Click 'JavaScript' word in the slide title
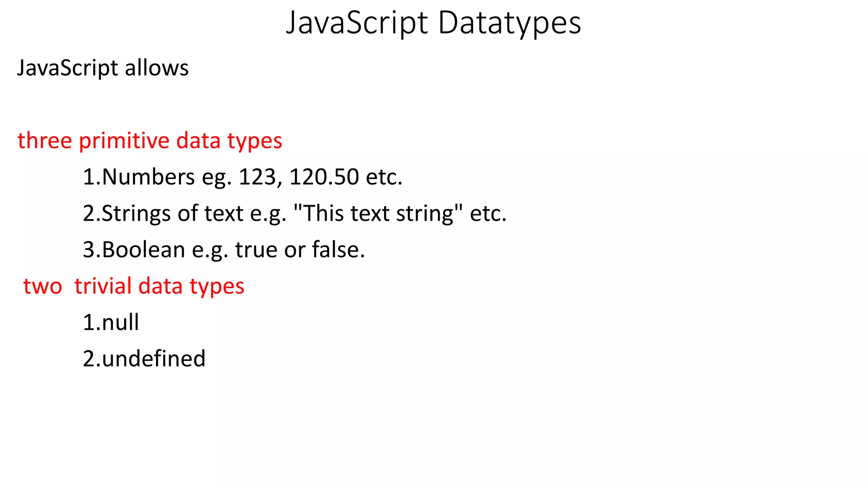868x488 pixels. click(x=357, y=23)
